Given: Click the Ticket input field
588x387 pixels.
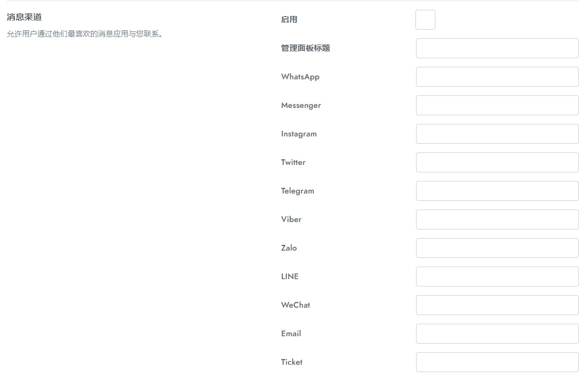Looking at the screenshot, I should (497, 362).
